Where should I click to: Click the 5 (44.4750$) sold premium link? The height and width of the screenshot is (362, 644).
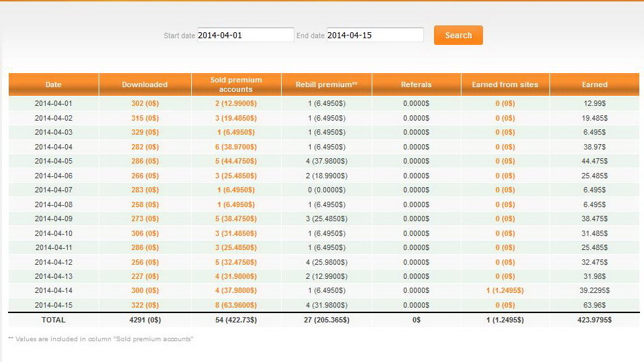tap(236, 162)
